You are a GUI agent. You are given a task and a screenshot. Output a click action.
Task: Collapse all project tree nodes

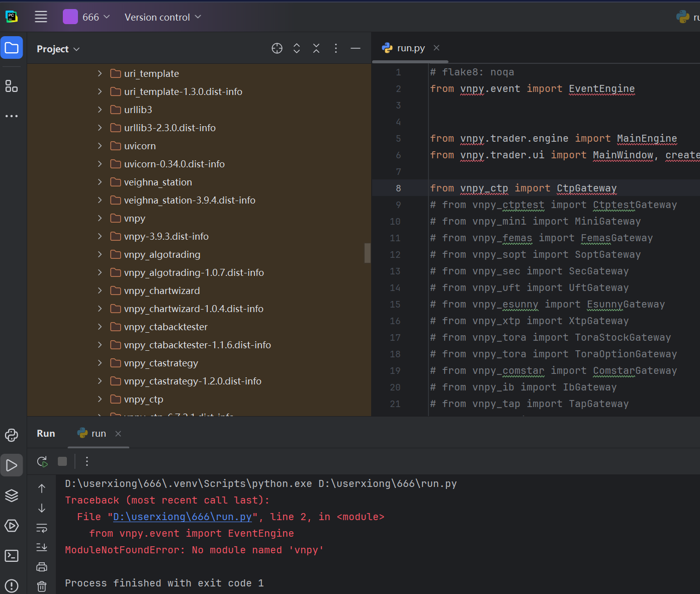click(316, 48)
